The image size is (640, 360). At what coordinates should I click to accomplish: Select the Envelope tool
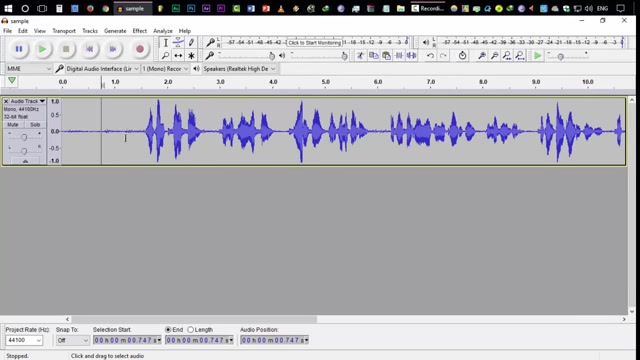(178, 42)
